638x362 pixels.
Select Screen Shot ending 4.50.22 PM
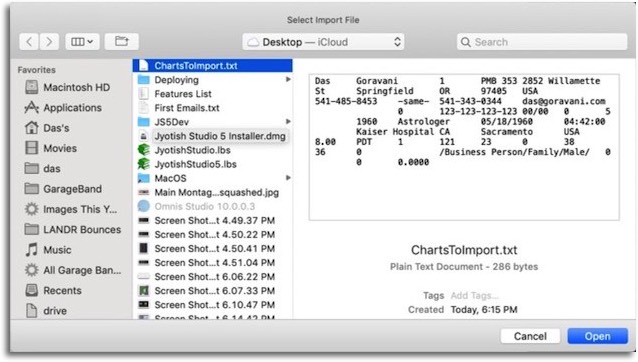click(x=214, y=235)
